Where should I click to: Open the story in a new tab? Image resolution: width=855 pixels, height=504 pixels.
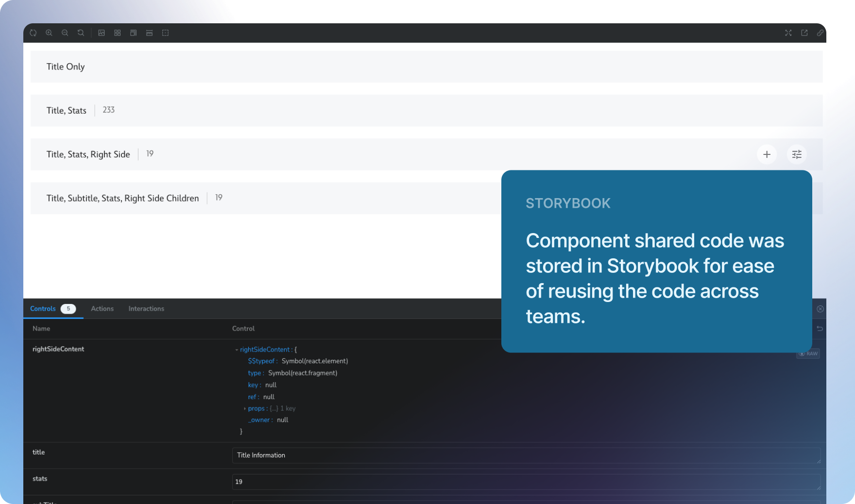(804, 33)
